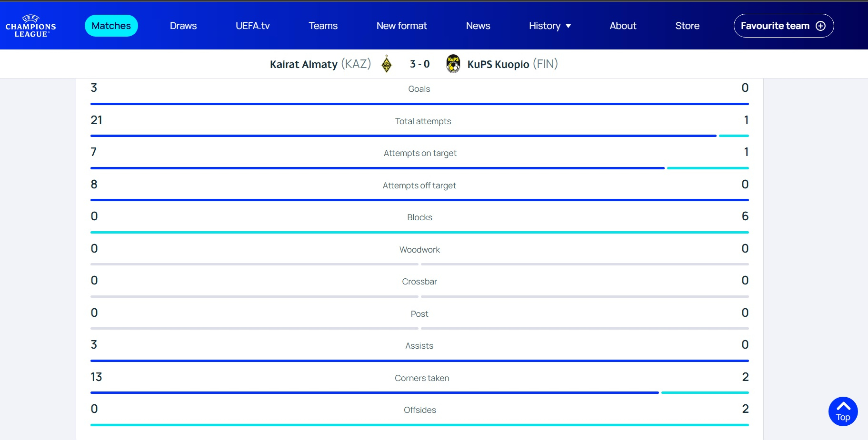The image size is (868, 440).
Task: Select the Assists stat label
Action: pos(419,346)
